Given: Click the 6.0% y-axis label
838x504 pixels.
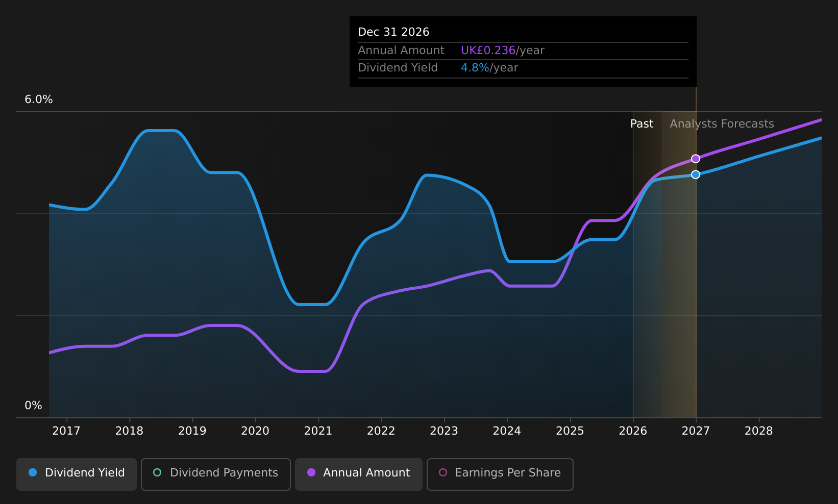Looking at the screenshot, I should tap(39, 99).
